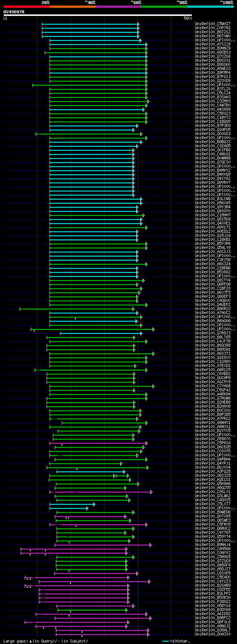Click hit label UniRef100_Q23YD9
237x644 pixels.
(213, 81)
